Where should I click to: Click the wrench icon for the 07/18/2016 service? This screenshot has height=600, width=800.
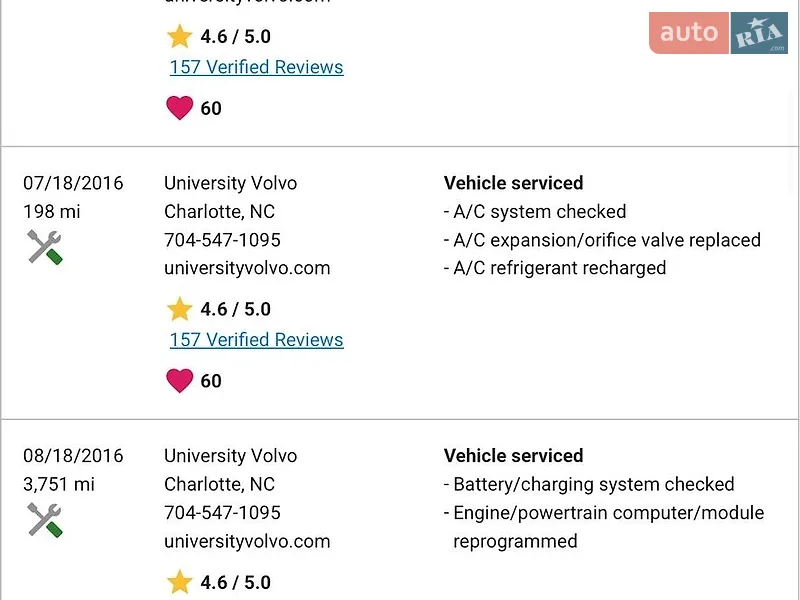coord(45,247)
